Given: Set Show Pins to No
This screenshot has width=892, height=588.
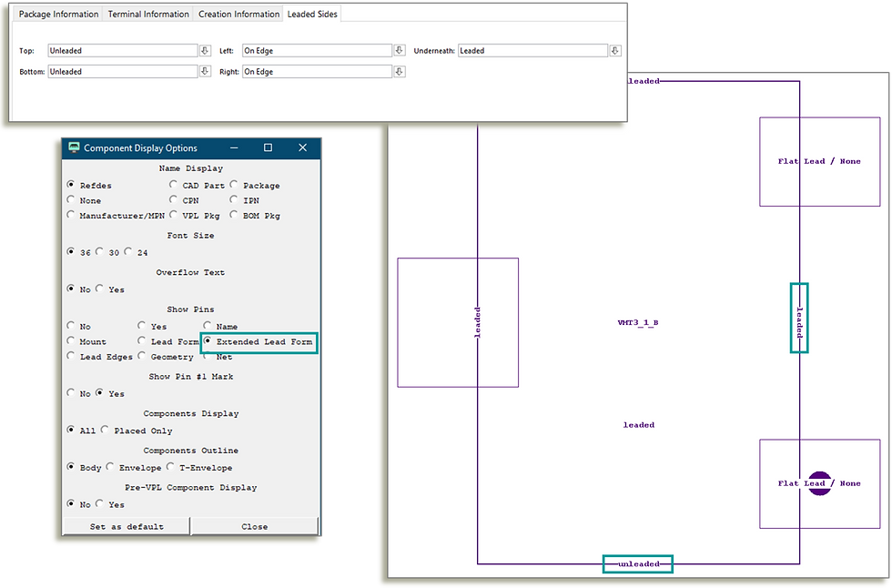Looking at the screenshot, I should tap(71, 325).
